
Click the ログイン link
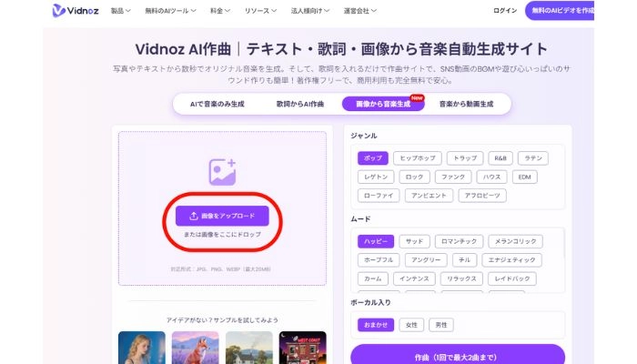(505, 11)
